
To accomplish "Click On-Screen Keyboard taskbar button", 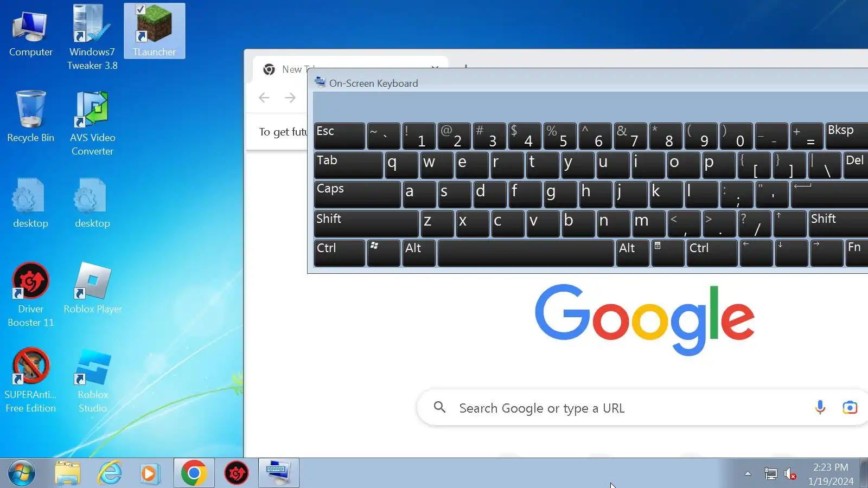I will (278, 473).
